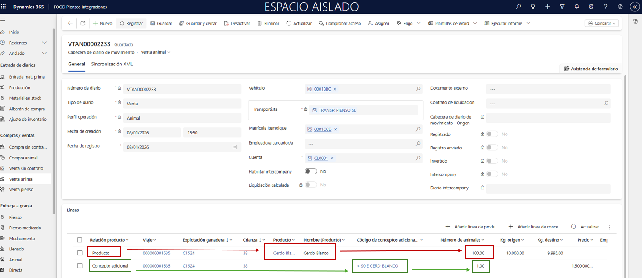Toggle Habilitar intercompany switch
Screen dimensions: 644x279
pyautogui.click(x=311, y=171)
